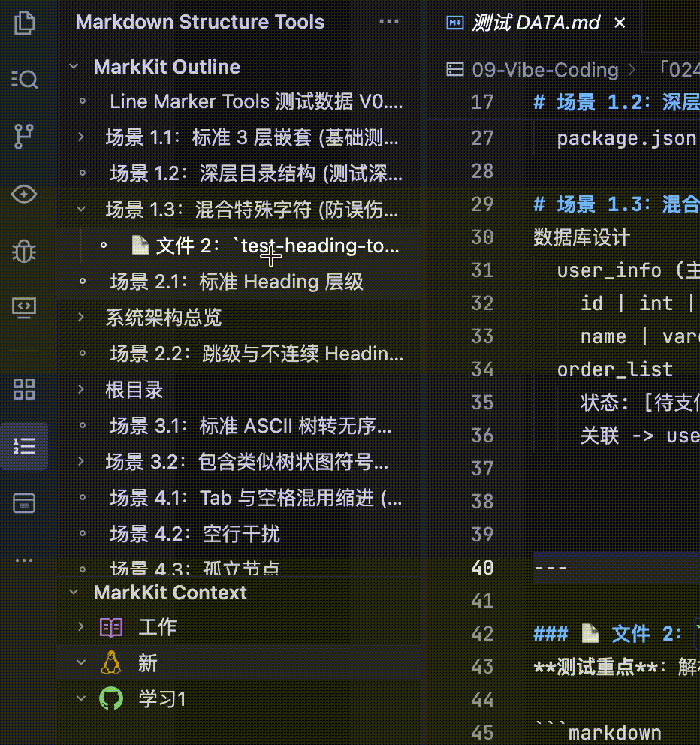Click the --- separator on line 40
700x745 pixels.
point(551,568)
